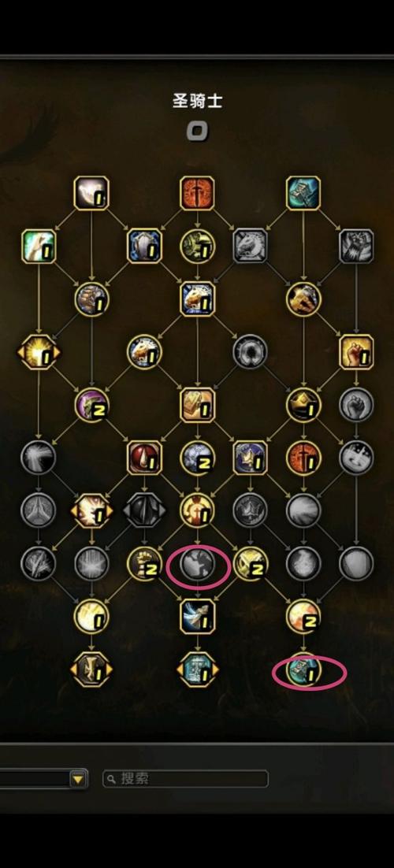Open the dropdown arrow beside the search box
The image size is (394, 868).
pyautogui.click(x=79, y=779)
